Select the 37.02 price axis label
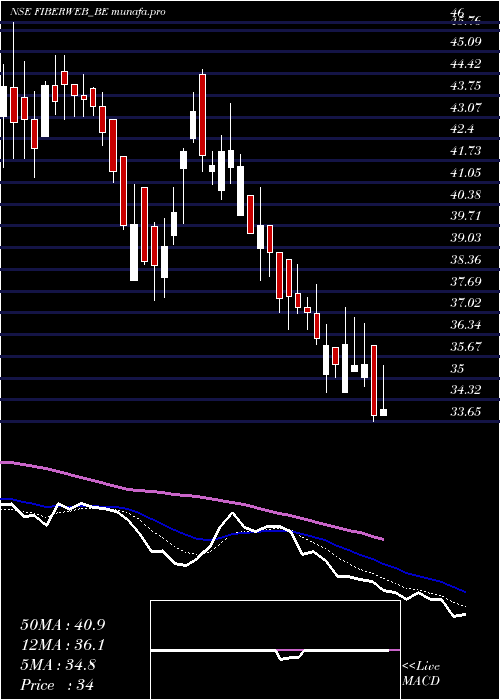The image size is (500, 700). [x=466, y=303]
